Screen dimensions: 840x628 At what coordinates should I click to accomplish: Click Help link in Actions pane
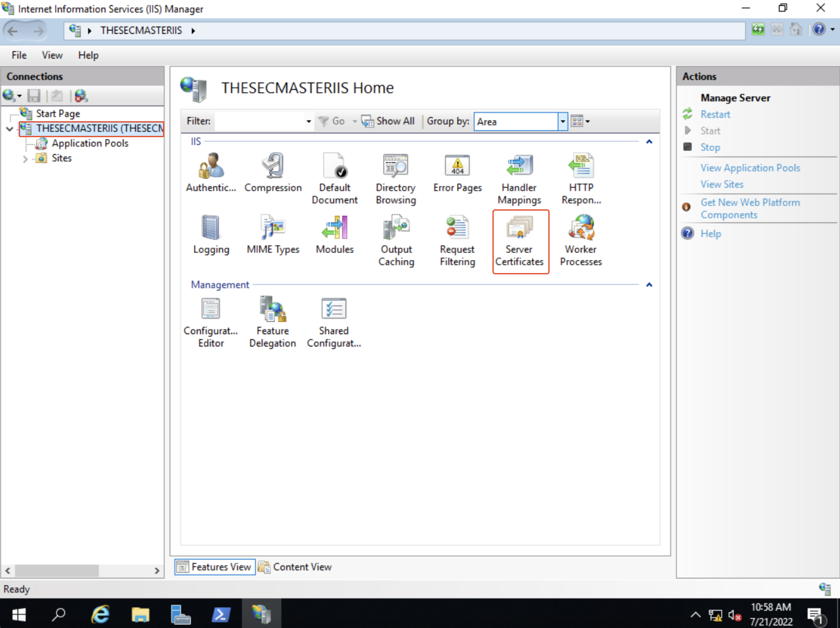(710, 234)
